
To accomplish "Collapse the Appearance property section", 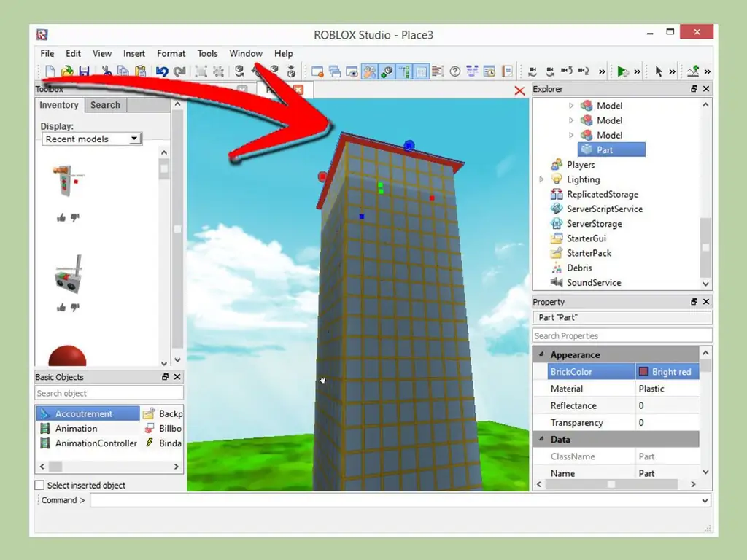I will point(542,354).
